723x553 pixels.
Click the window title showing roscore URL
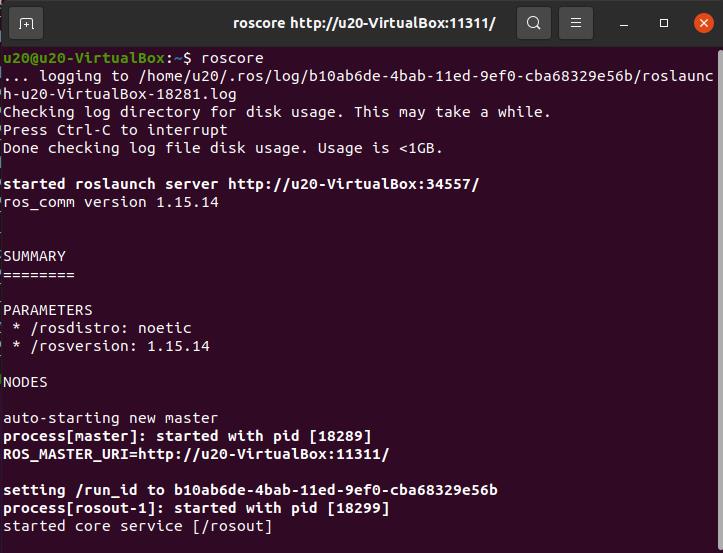point(364,22)
